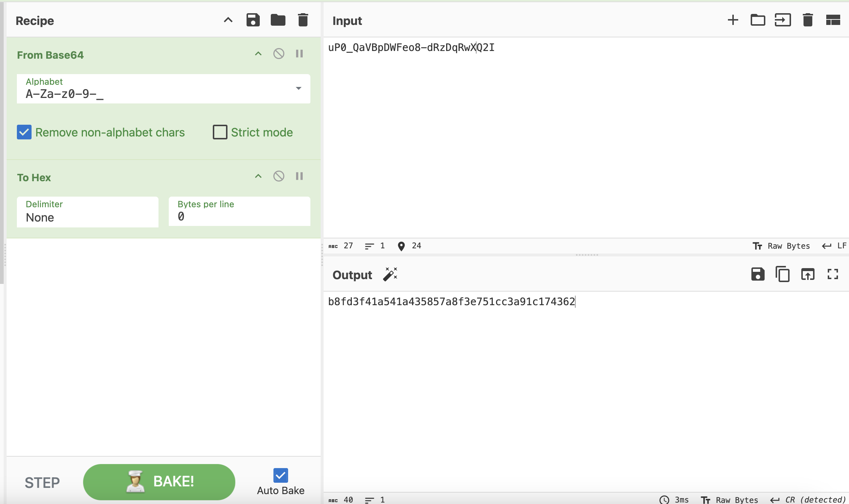Load a saved recipe folder icon
Viewport: 849px width, 504px height.
(x=278, y=20)
